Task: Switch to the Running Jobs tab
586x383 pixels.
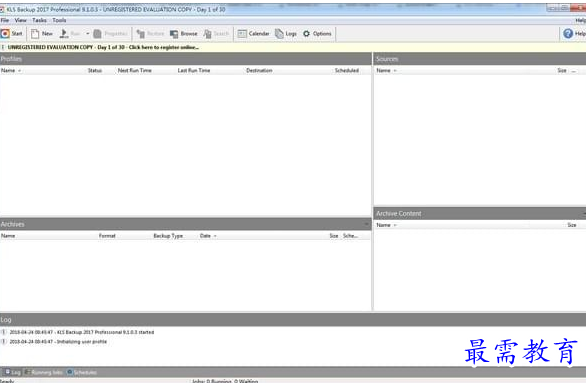Action: coord(44,372)
